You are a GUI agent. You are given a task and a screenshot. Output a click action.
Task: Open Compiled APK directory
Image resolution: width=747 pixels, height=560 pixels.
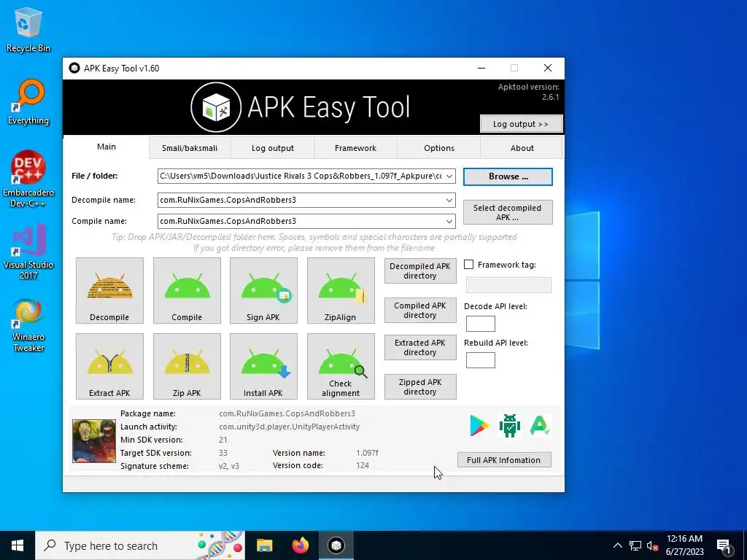(x=420, y=311)
